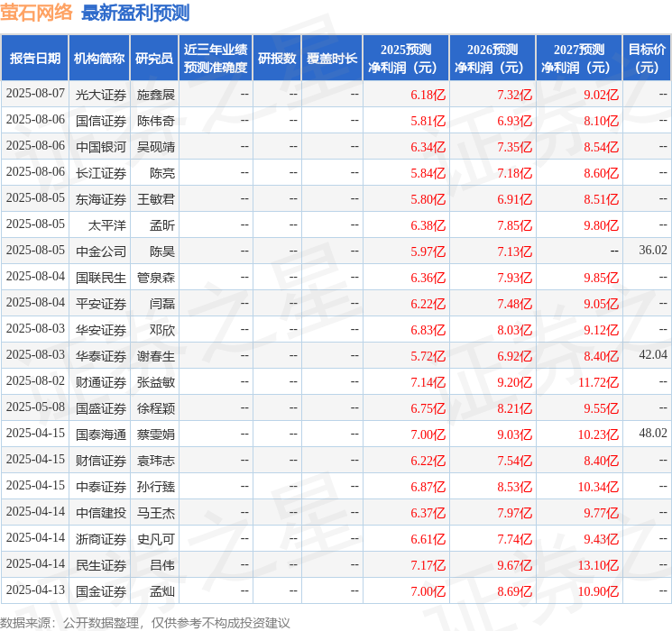
Task: Click analyst name 谢春生
Action: click(155, 356)
